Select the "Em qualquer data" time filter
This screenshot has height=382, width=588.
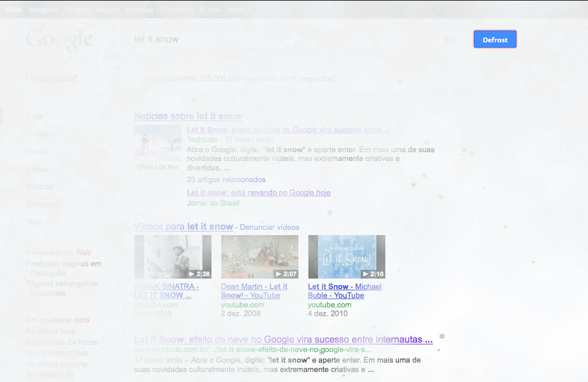coord(58,320)
